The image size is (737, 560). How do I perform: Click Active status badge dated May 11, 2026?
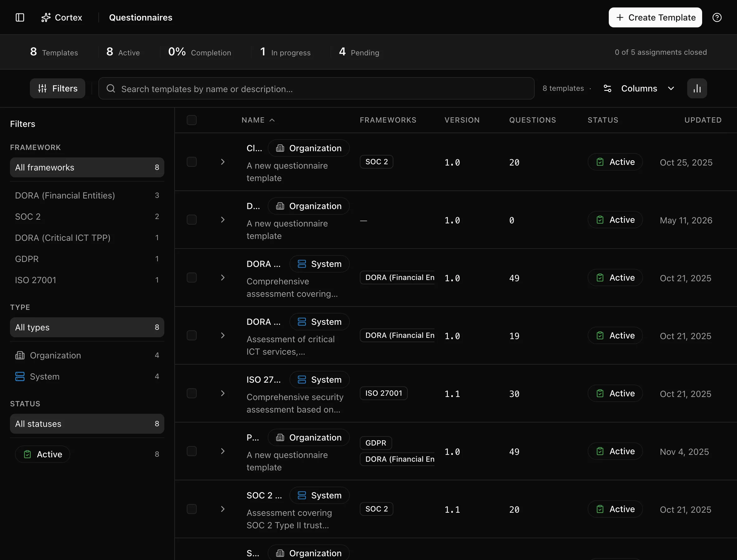(615, 220)
